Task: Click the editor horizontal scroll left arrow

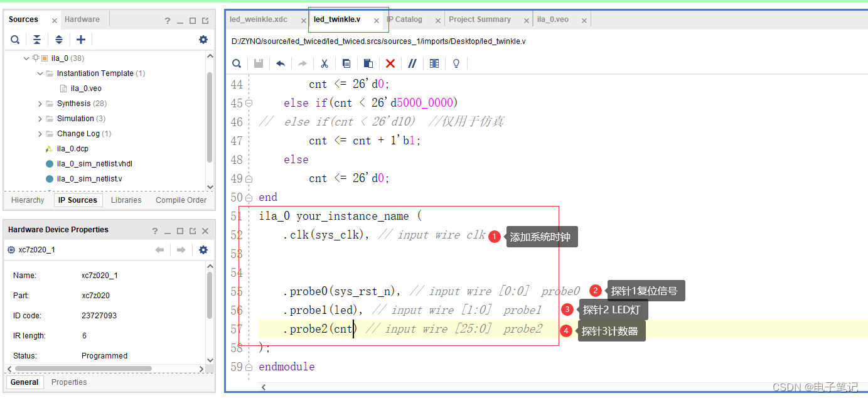Action: [x=264, y=387]
